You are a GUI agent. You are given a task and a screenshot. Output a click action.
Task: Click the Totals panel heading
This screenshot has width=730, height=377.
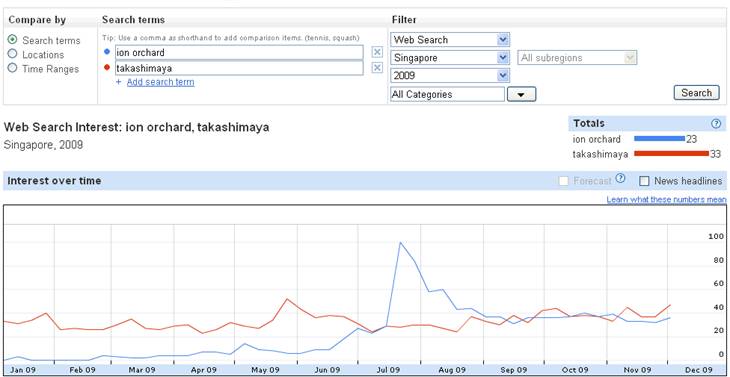589,123
